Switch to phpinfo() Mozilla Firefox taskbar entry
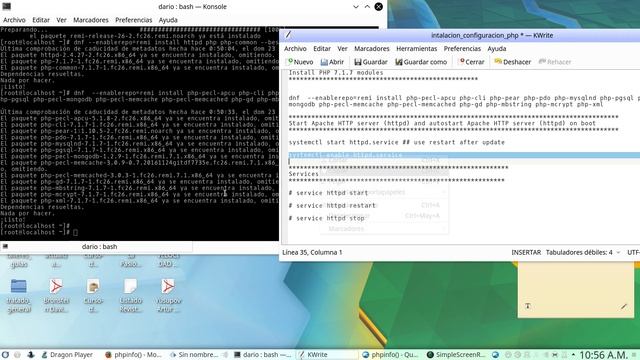Image resolution: width=640 pixels, height=360 pixels. coord(133,355)
